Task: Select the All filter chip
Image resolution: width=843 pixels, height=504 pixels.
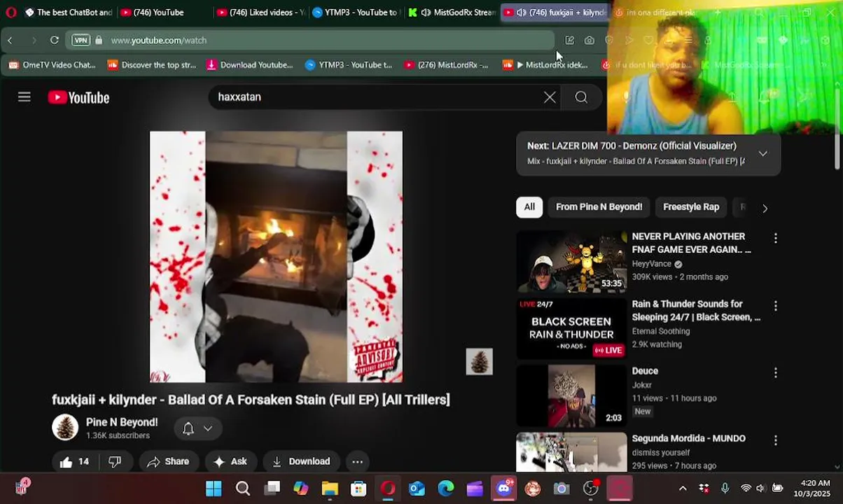Action: tap(529, 207)
